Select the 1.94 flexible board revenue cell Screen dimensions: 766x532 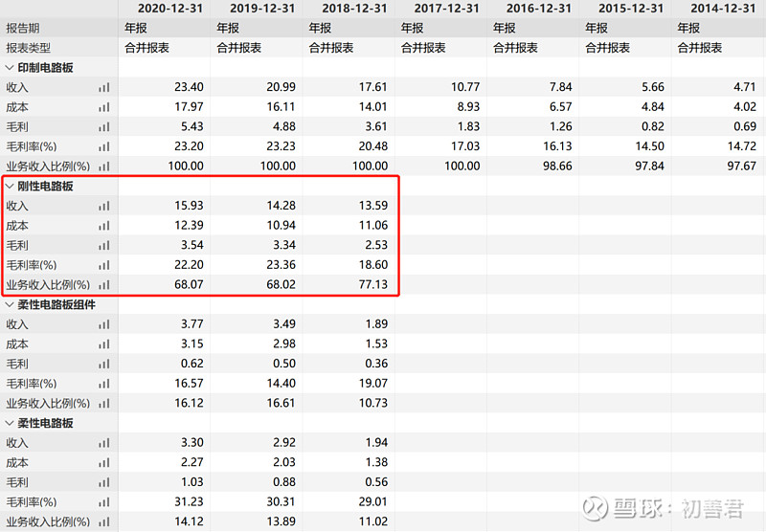(376, 443)
